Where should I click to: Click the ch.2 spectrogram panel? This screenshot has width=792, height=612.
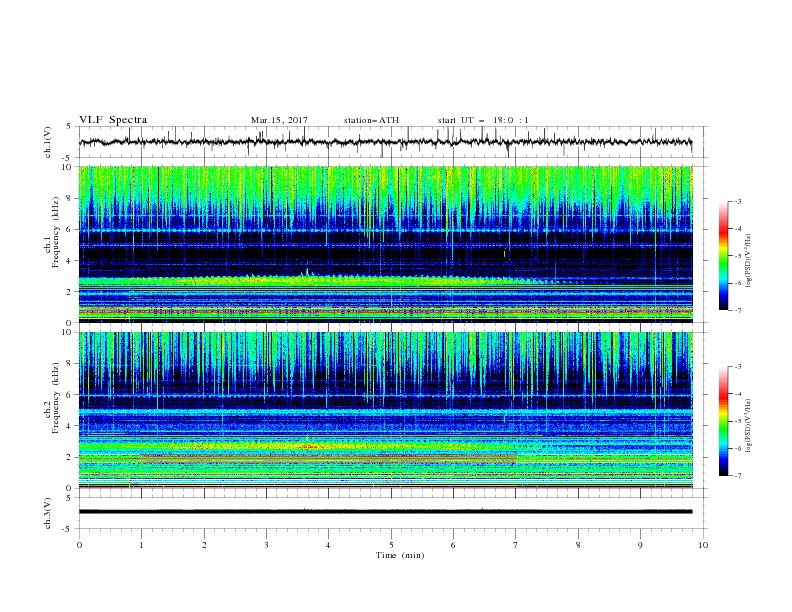[x=386, y=410]
